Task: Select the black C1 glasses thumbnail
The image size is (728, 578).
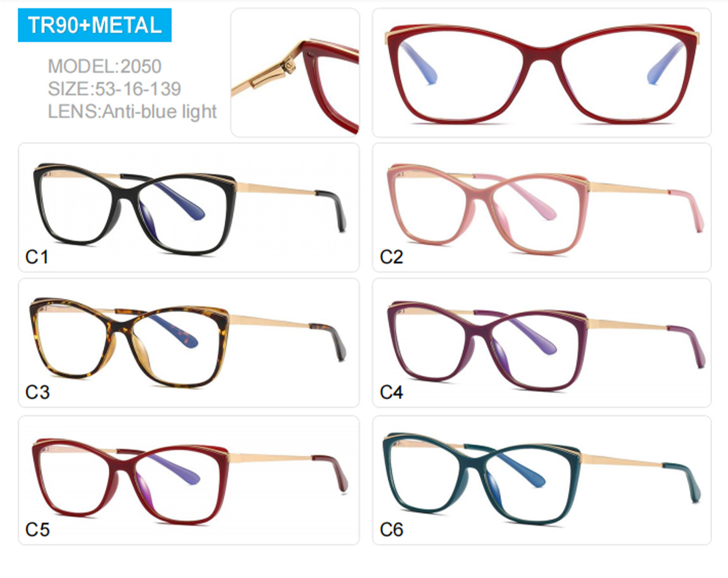Action: pyautogui.click(x=189, y=208)
